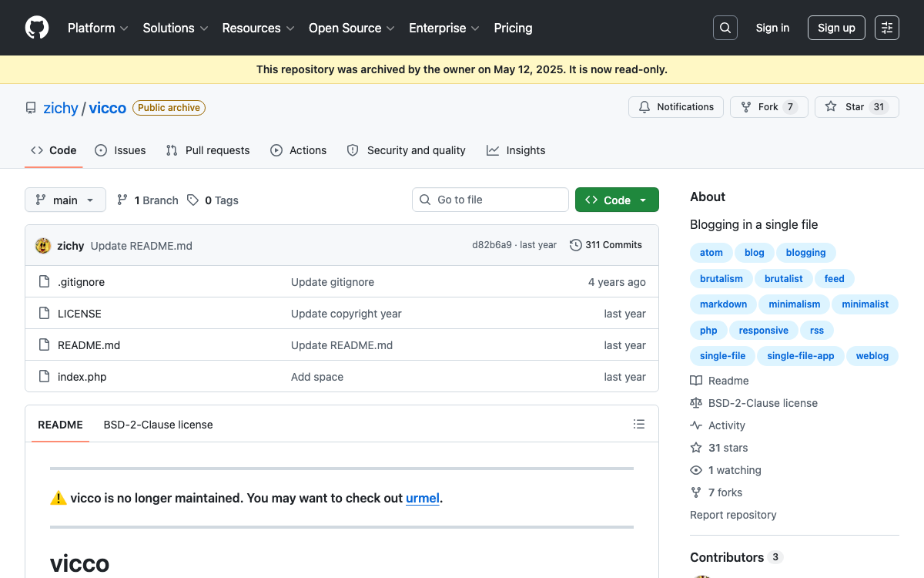Click the repository book icon beside zichy
The width and height of the screenshot is (924, 578).
(x=31, y=108)
